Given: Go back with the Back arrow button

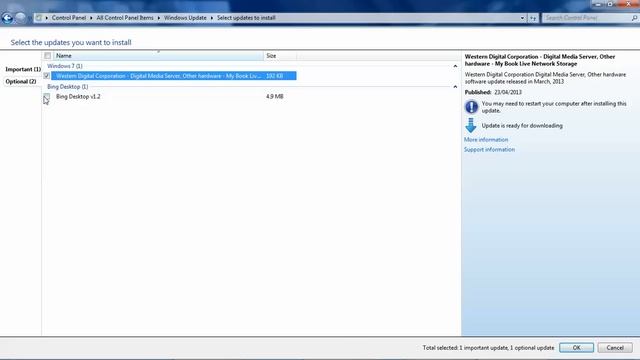Looking at the screenshot, I should pos(7,18).
